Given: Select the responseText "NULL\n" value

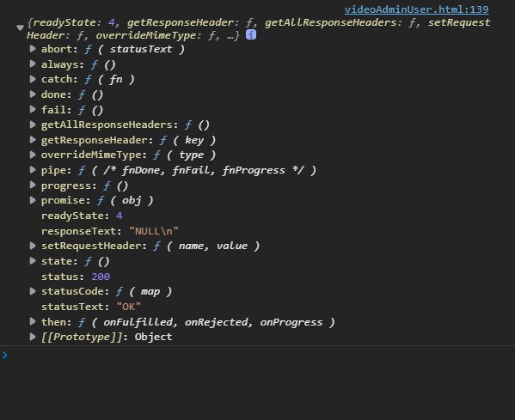Looking at the screenshot, I should [x=154, y=231].
